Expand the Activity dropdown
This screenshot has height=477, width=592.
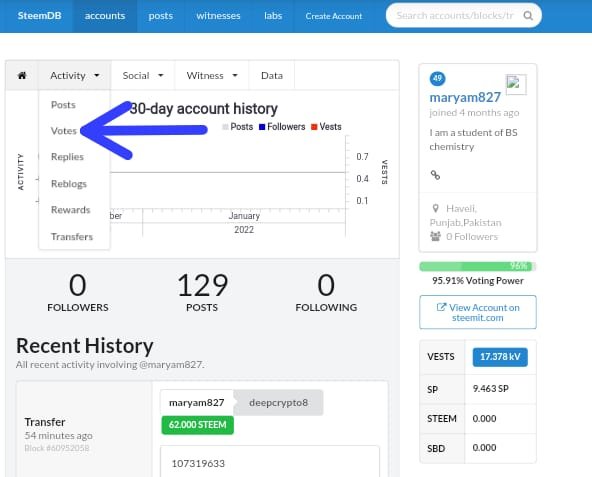pyautogui.click(x=74, y=76)
